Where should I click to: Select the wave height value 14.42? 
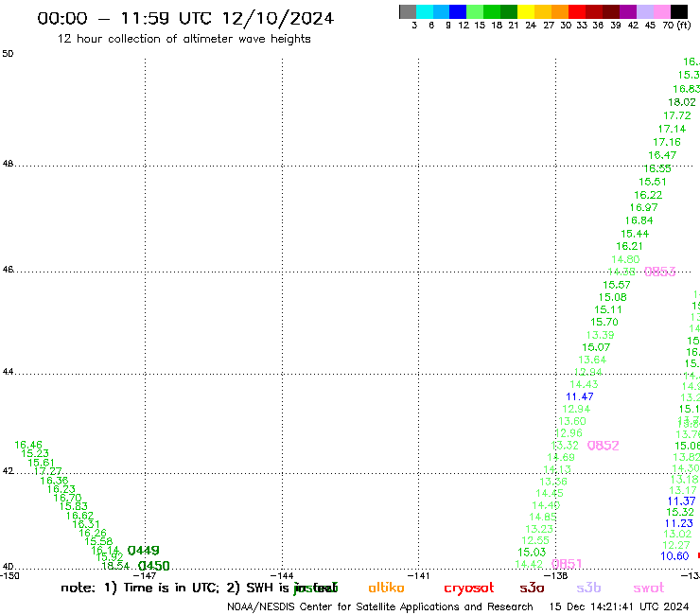[529, 564]
